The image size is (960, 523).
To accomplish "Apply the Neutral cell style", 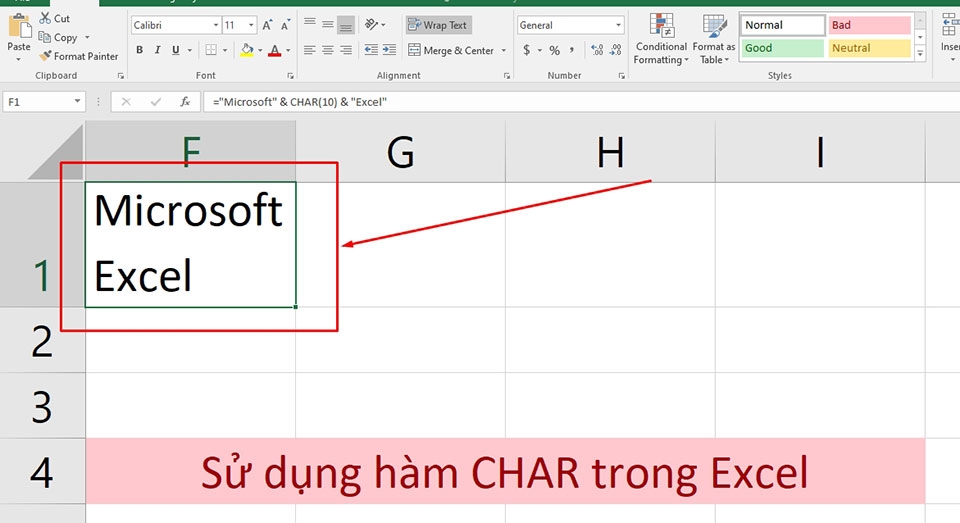I will (x=869, y=48).
